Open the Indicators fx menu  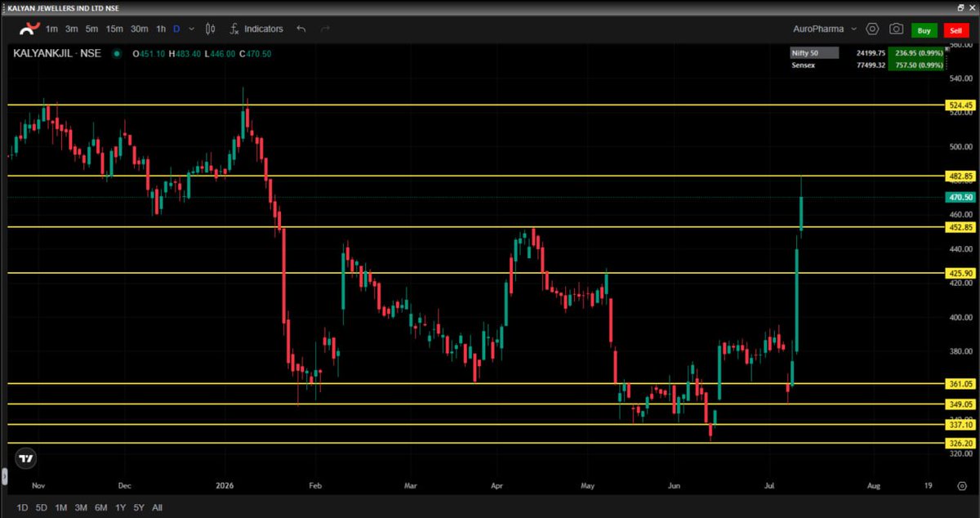[x=256, y=29]
